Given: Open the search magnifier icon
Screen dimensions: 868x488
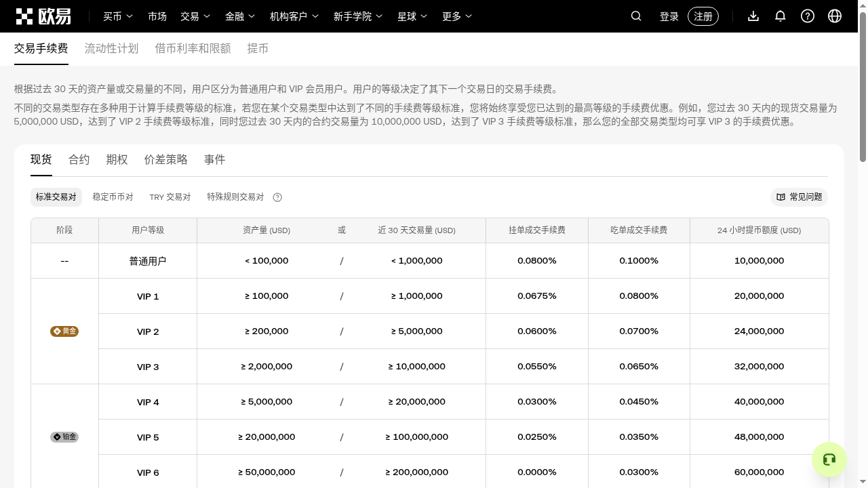Looking at the screenshot, I should click(x=636, y=16).
